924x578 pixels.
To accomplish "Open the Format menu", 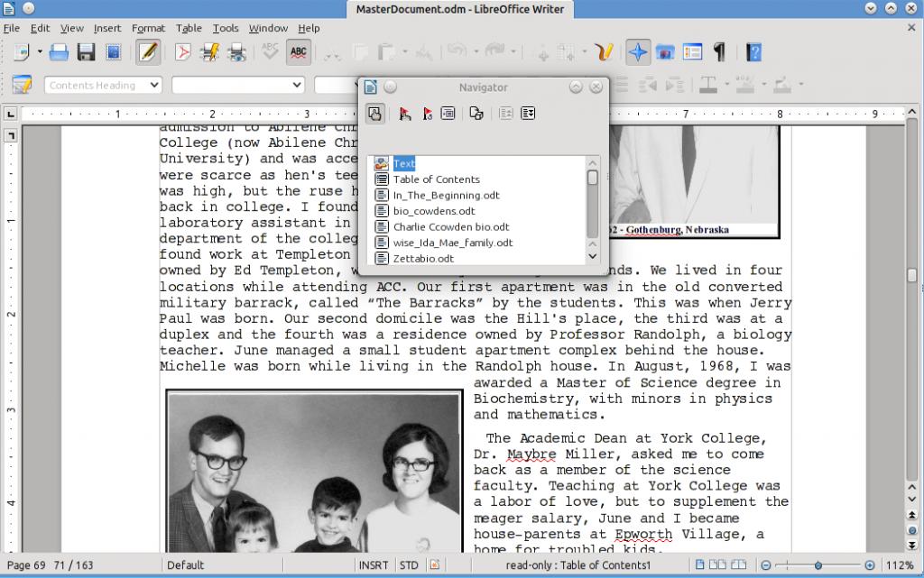I will (x=148, y=28).
